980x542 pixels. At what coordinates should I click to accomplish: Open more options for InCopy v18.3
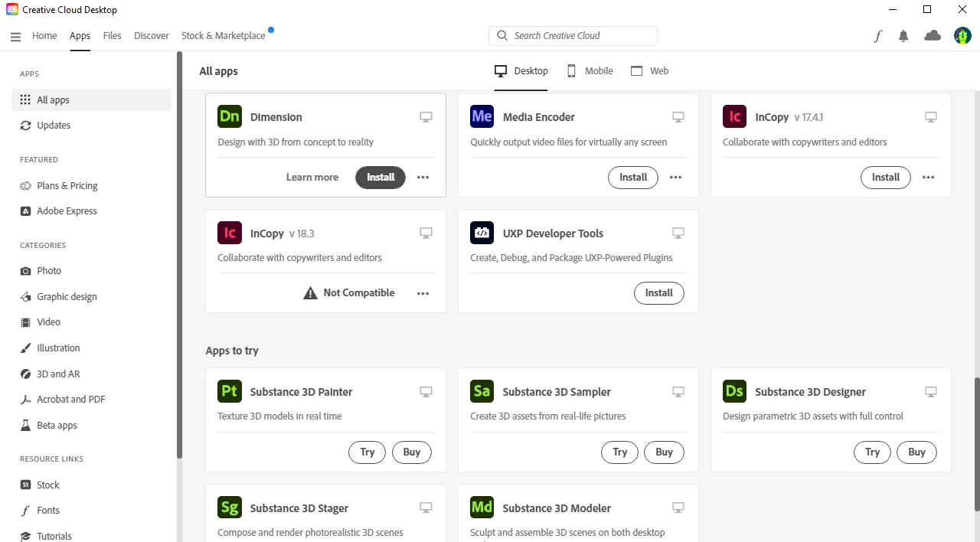[x=423, y=293]
